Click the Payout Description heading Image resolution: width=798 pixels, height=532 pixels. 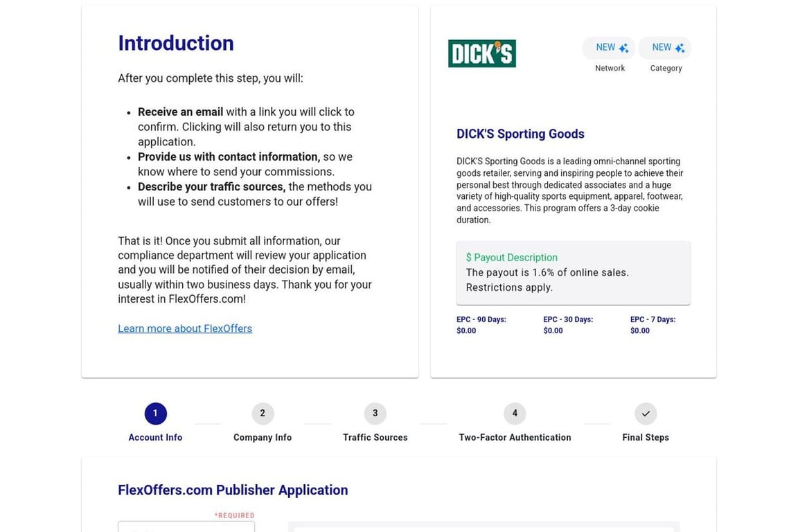point(511,258)
